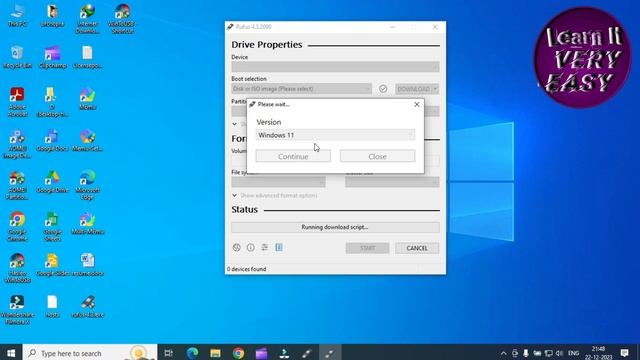Open Task View from the taskbar
Viewport: 640px width, 360px height.
pyautogui.click(x=168, y=353)
